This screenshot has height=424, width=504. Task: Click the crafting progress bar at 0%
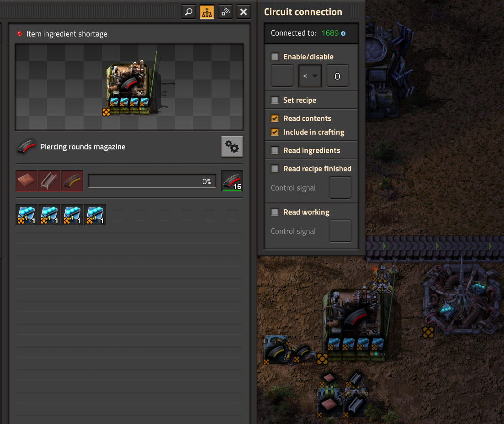pyautogui.click(x=152, y=181)
